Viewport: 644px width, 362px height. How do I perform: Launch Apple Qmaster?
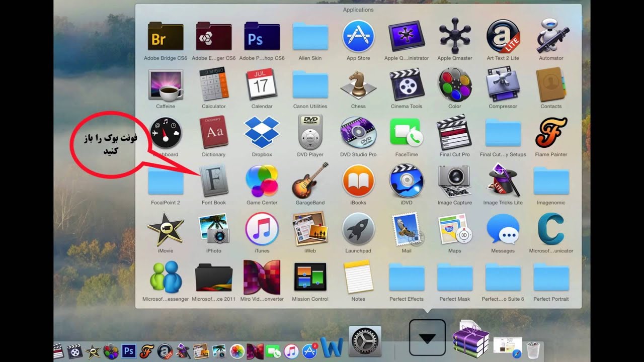point(455,36)
